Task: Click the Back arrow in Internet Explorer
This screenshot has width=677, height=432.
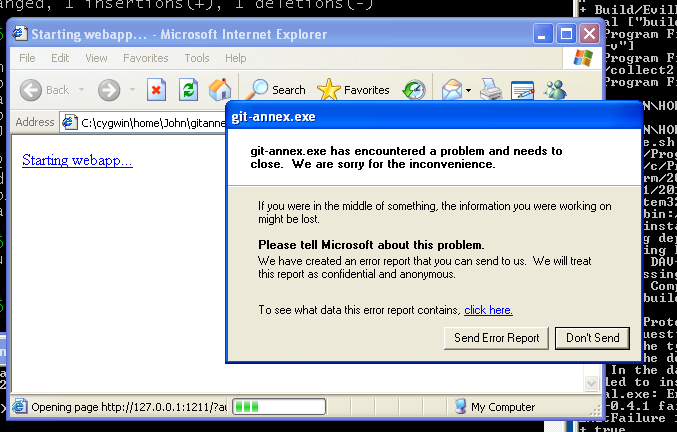Action: (31, 90)
